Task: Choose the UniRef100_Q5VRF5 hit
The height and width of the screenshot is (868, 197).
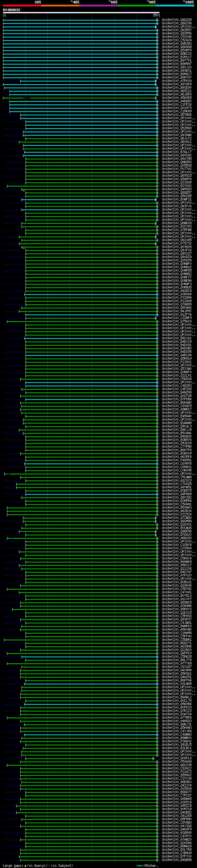Action: pyautogui.click(x=176, y=50)
